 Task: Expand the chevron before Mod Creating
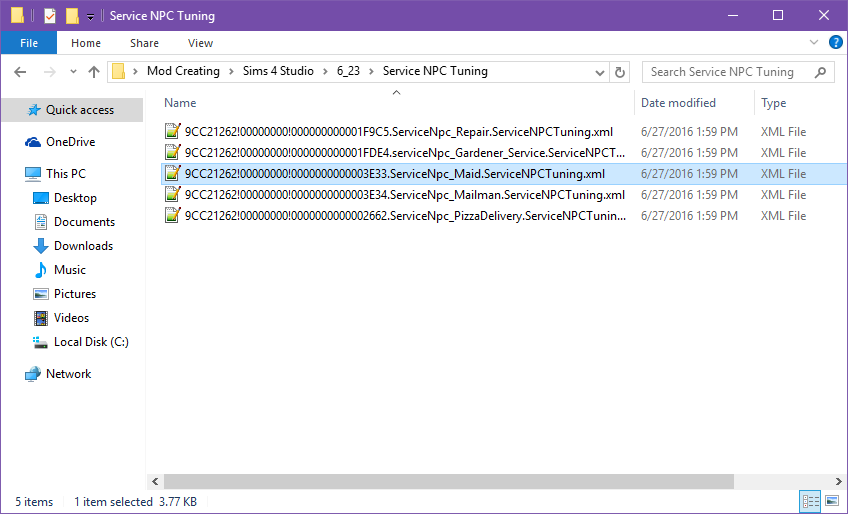pyautogui.click(x=135, y=71)
